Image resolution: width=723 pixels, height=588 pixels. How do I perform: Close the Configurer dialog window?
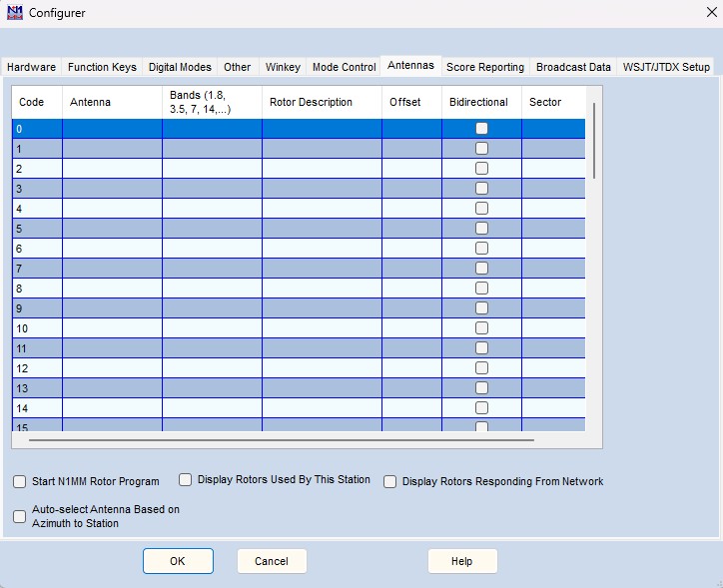[x=708, y=13]
